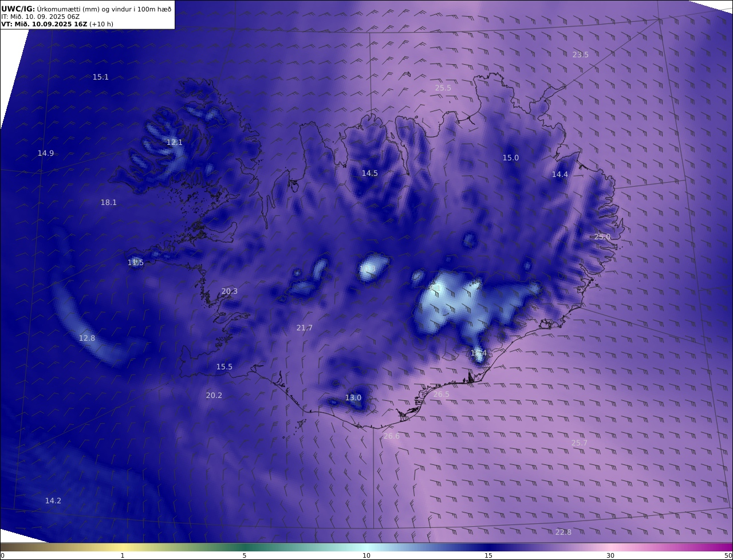Viewport: 733px width, 560px height.
Task: Click the 26.5 value label
Action: pyautogui.click(x=442, y=394)
